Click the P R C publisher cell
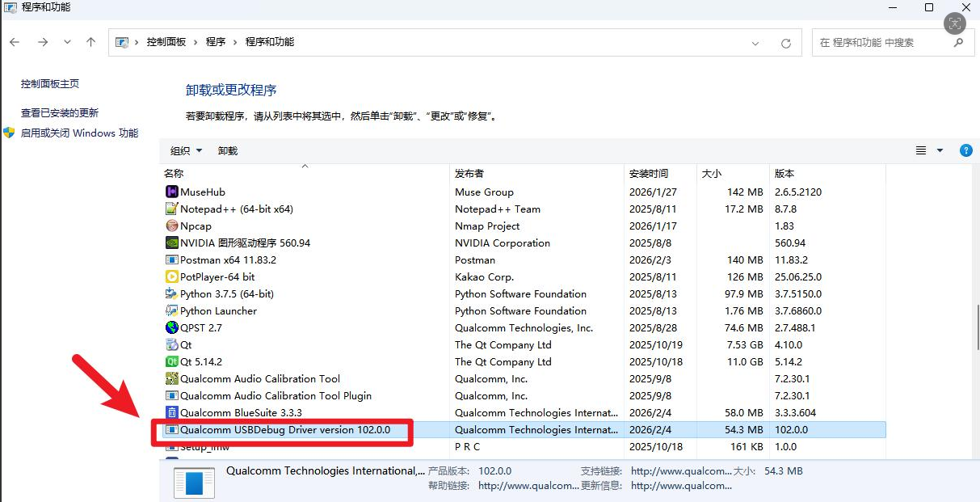Image resolution: width=980 pixels, height=502 pixels. [468, 447]
